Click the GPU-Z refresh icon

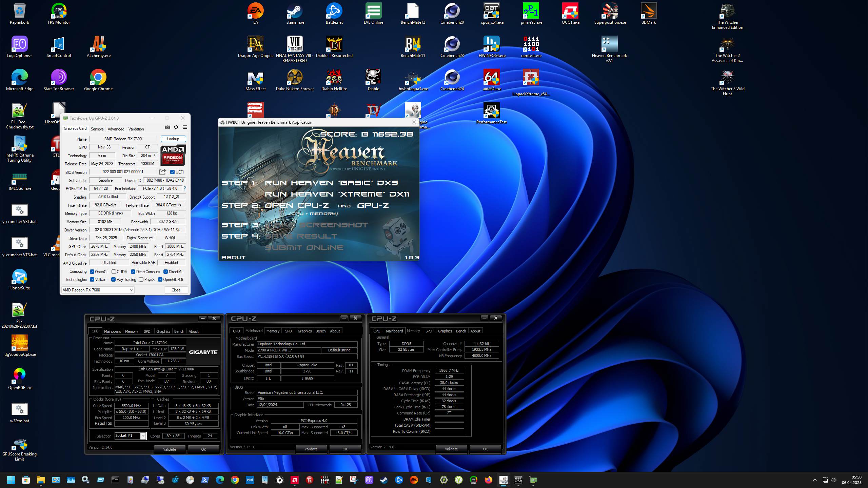point(176,127)
